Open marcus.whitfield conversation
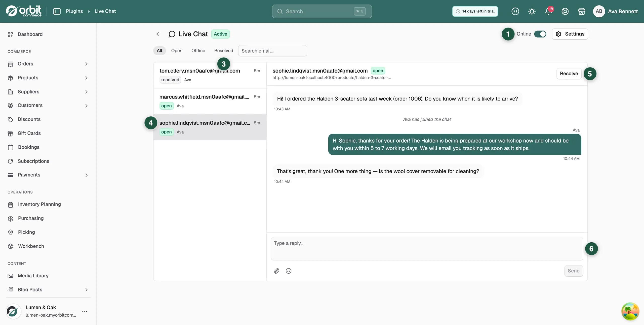The width and height of the screenshot is (644, 325). coord(210,101)
